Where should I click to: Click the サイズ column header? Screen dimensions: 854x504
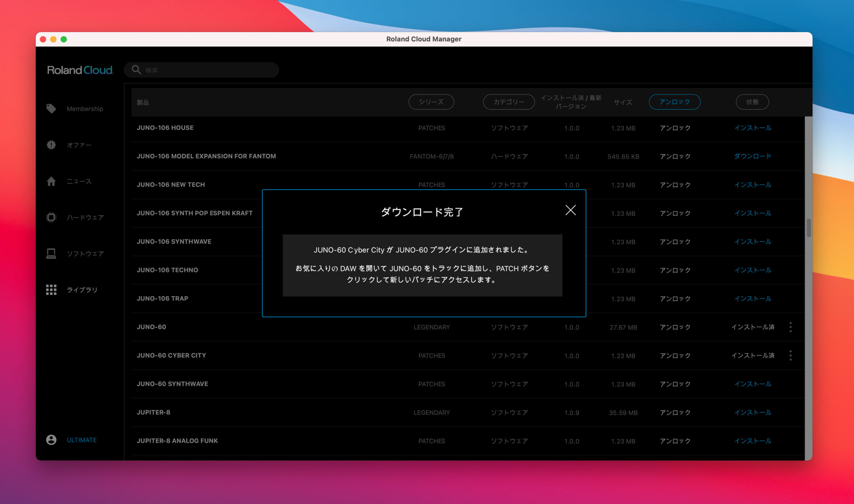623,102
